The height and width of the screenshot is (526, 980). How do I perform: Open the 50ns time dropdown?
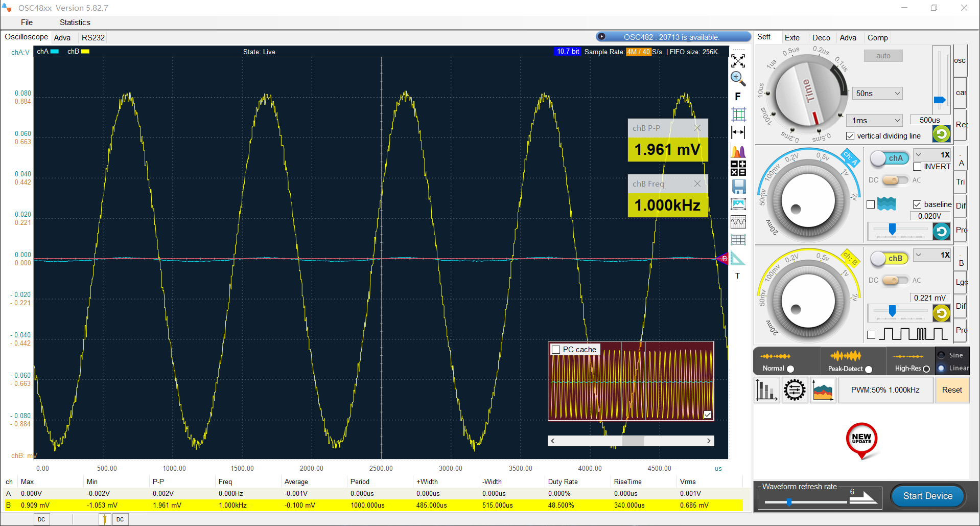click(878, 94)
